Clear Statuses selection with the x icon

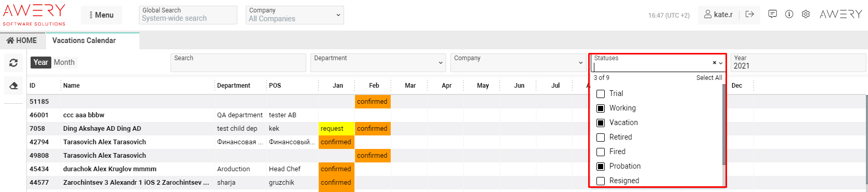(x=714, y=63)
